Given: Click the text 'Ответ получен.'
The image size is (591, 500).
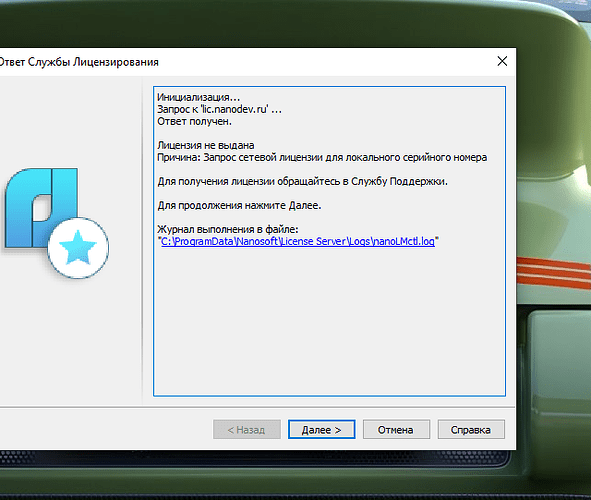Looking at the screenshot, I should (194, 121).
